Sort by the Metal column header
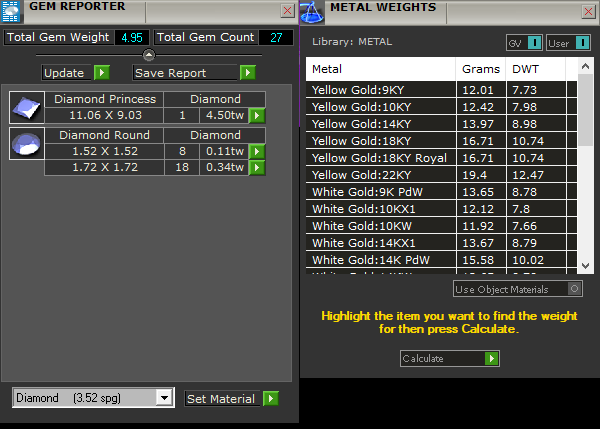 click(x=380, y=69)
